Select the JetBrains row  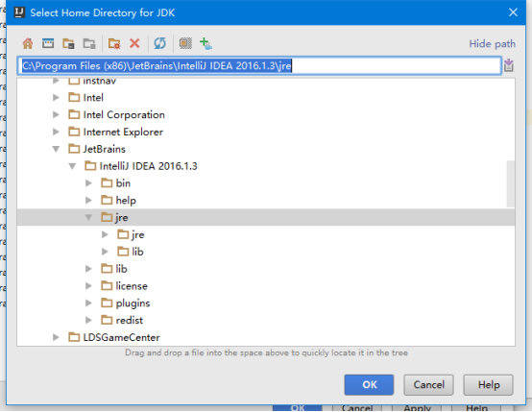[266, 149]
